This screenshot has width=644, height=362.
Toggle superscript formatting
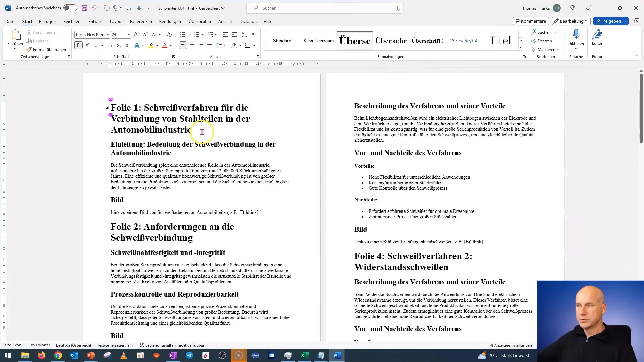pos(127,45)
